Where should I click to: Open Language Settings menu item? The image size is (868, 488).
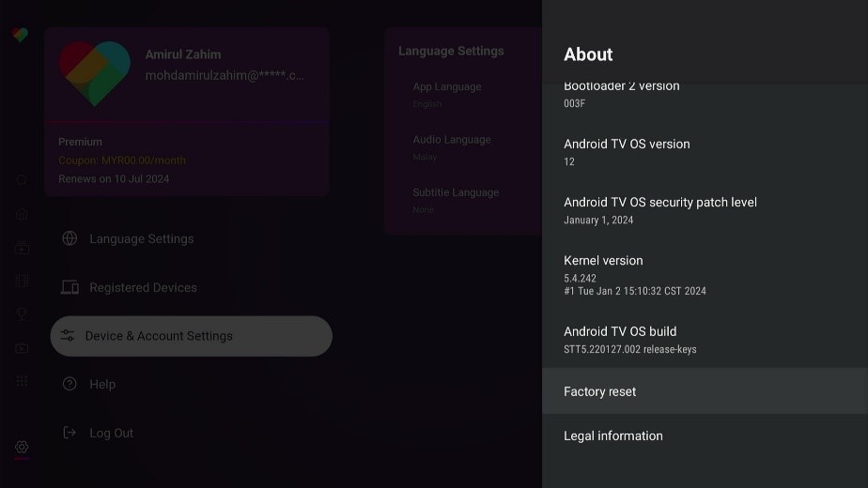point(191,238)
